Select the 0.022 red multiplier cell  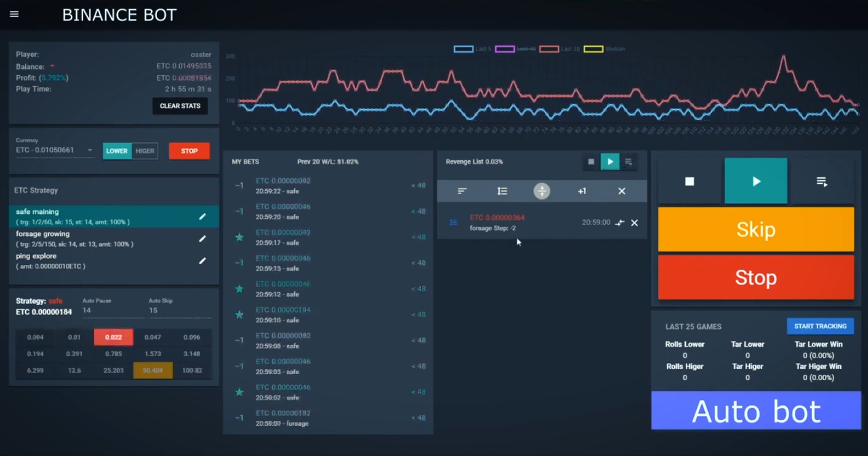point(113,337)
